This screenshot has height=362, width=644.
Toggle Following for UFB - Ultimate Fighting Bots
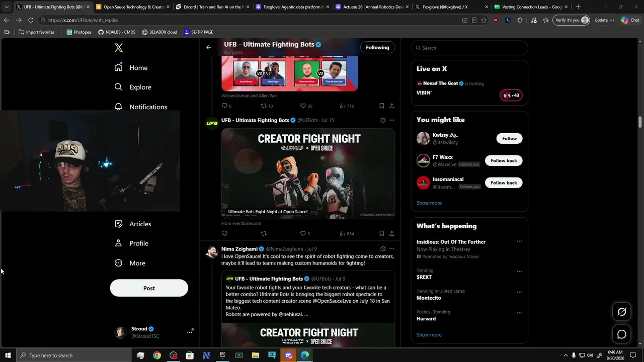click(377, 47)
